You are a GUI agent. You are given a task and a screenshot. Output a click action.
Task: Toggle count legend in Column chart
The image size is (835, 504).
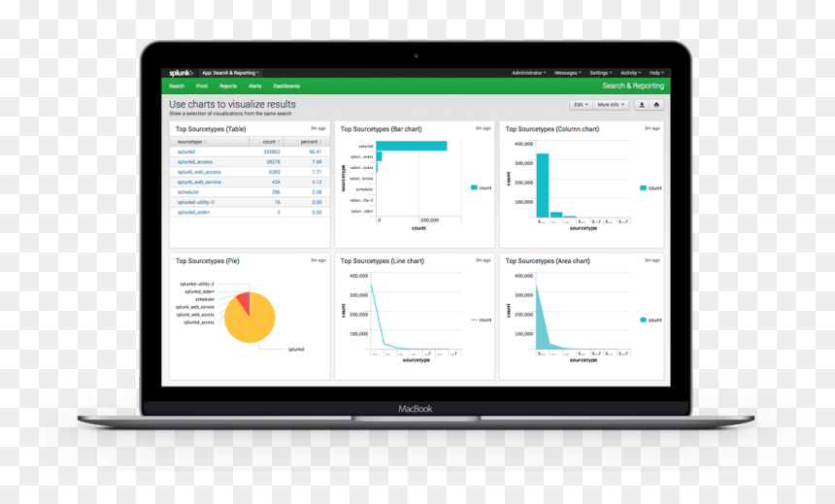[x=651, y=187]
